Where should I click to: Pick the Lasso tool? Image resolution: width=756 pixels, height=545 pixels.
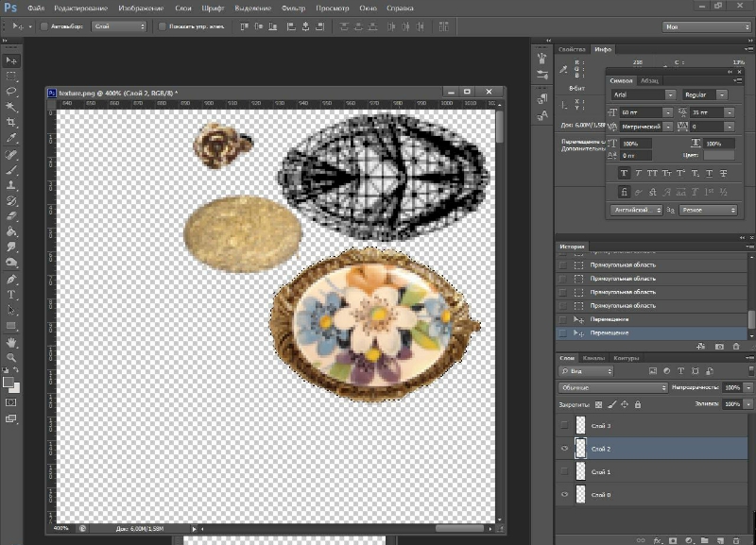11,91
